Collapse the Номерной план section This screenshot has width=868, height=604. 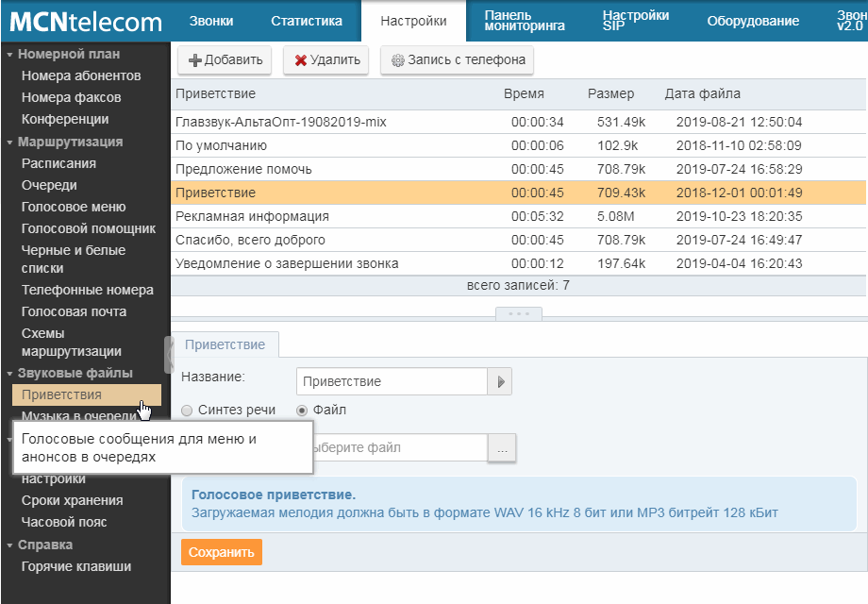[9, 55]
